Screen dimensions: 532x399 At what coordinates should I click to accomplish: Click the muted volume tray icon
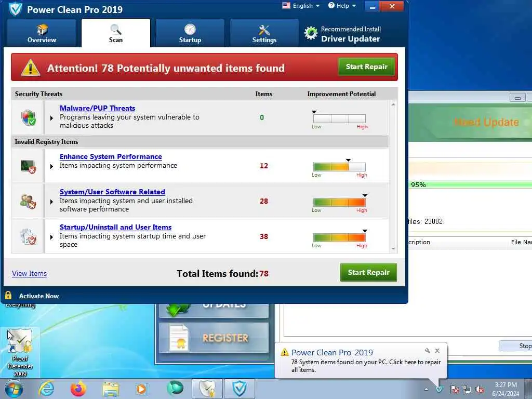pyautogui.click(x=480, y=390)
